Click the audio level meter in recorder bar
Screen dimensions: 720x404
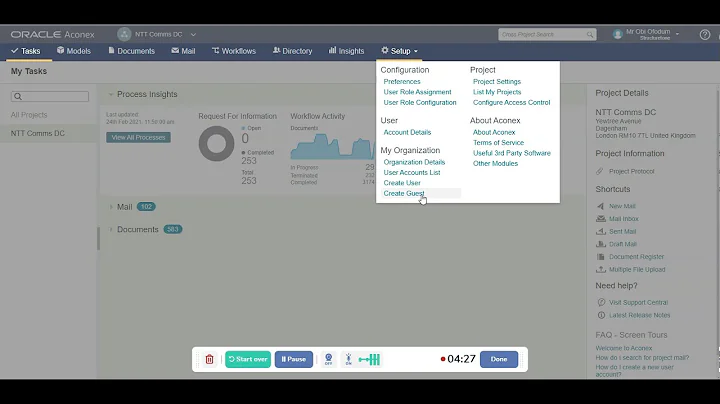point(369,359)
